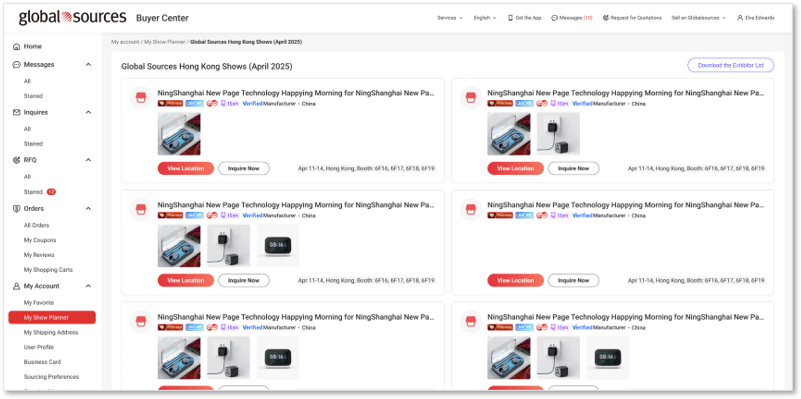Open the English language dropdown
Screen dimensions: 801x399
[484, 18]
